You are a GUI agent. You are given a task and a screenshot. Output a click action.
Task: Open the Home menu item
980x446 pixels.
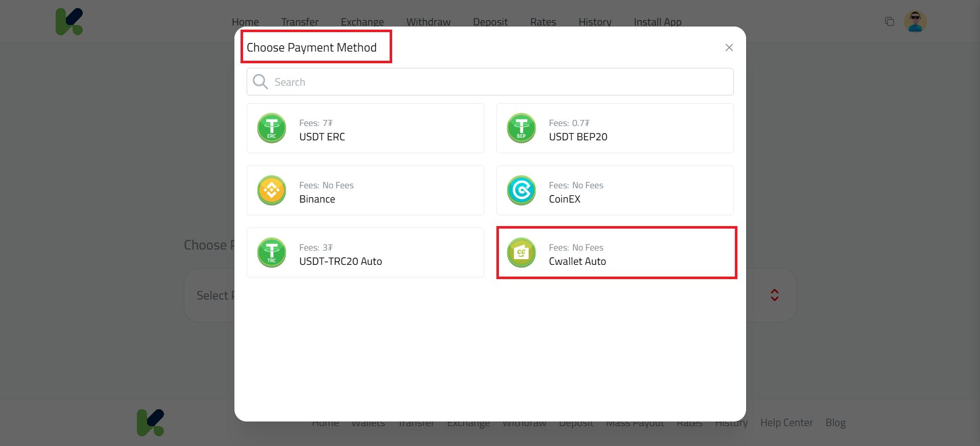(x=245, y=22)
